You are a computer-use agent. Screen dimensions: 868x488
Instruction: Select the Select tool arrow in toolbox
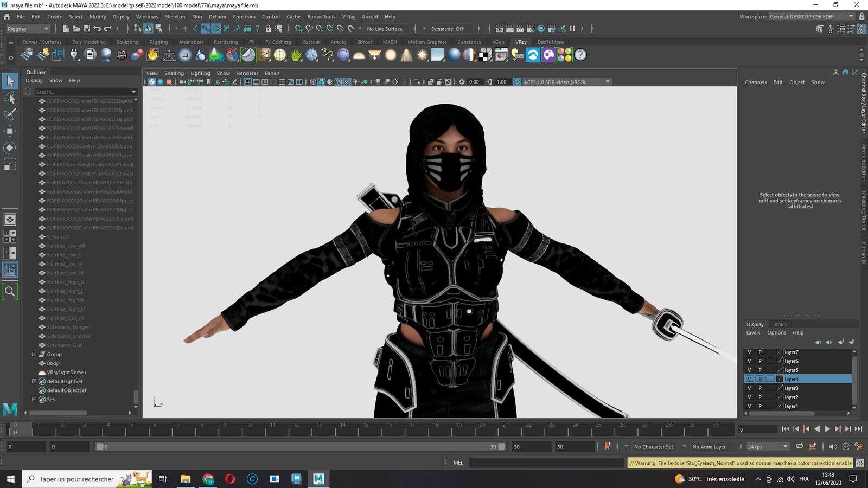pos(10,81)
